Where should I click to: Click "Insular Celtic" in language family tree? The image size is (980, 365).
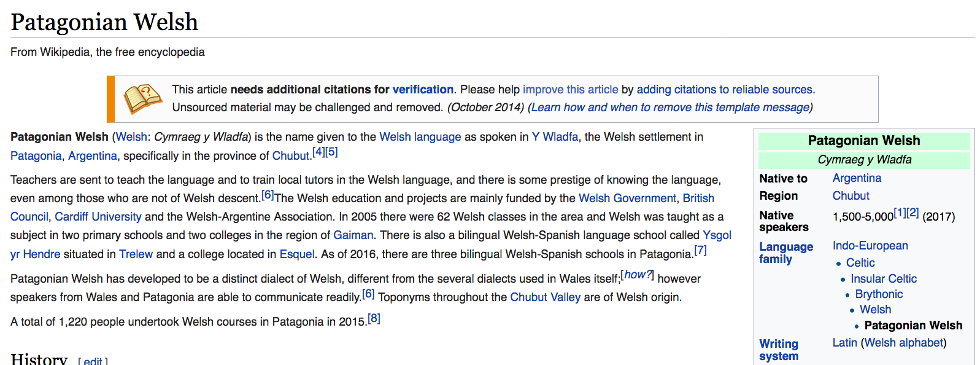[x=883, y=279]
